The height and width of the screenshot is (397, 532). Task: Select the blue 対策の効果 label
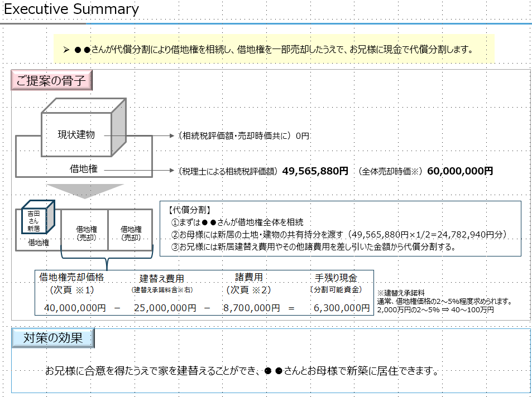click(53, 338)
